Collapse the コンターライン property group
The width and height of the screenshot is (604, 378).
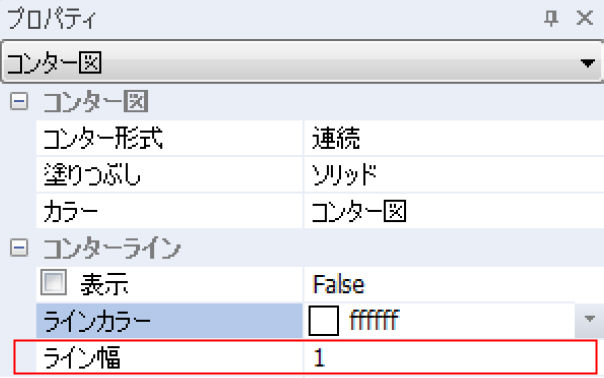[x=19, y=248]
